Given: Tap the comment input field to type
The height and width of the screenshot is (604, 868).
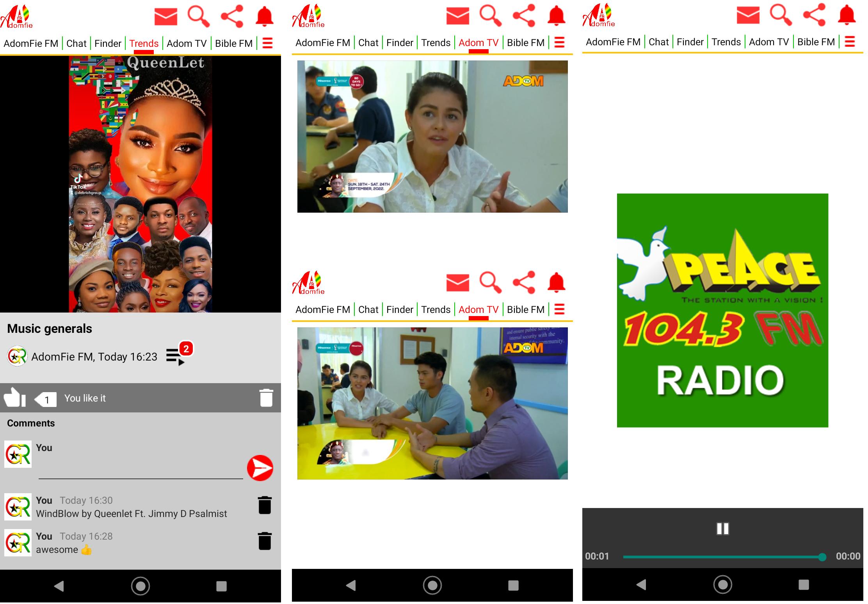Looking at the screenshot, I should point(142,468).
